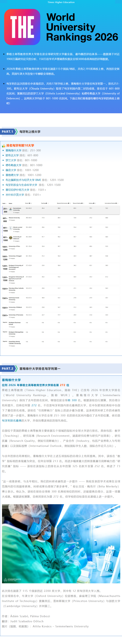Viewport: 122px width, 644px height.
Task: Click the Semmelweis University crest in the table
Action: point(11,209)
